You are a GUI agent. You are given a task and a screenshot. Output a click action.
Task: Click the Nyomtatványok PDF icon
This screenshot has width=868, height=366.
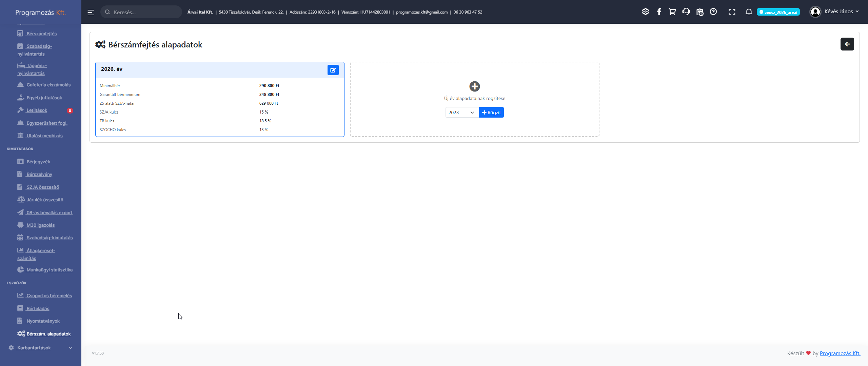(20, 321)
